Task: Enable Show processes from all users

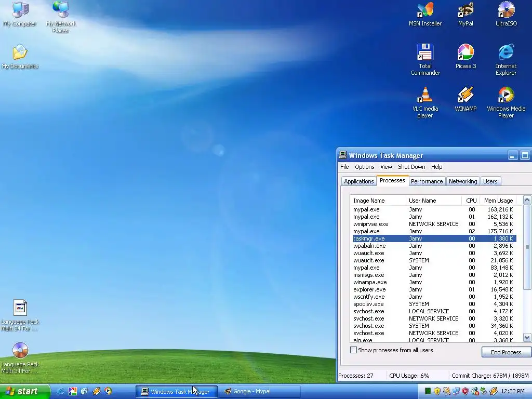Action: (x=353, y=350)
